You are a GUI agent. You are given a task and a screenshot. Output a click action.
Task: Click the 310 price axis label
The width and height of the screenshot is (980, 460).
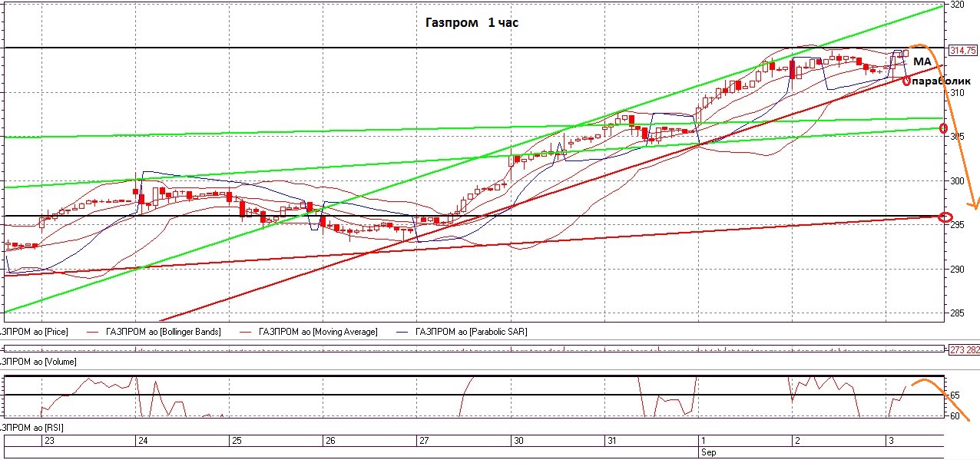click(x=957, y=93)
